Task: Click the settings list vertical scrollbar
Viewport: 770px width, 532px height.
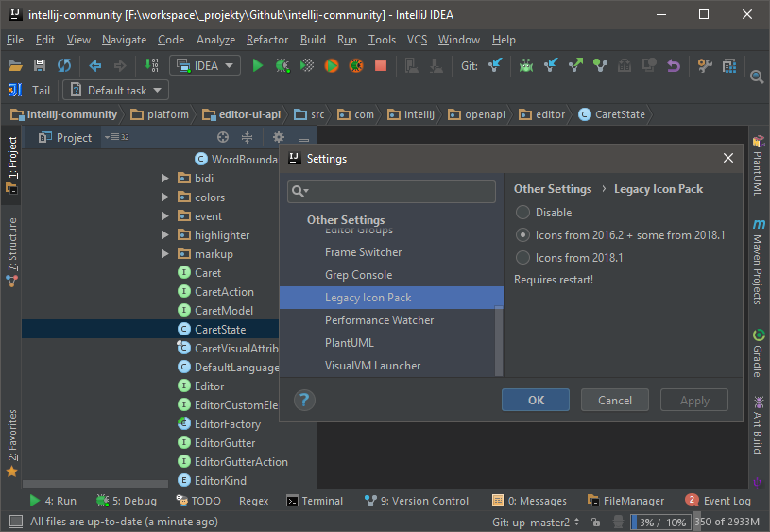Action: pyautogui.click(x=499, y=341)
